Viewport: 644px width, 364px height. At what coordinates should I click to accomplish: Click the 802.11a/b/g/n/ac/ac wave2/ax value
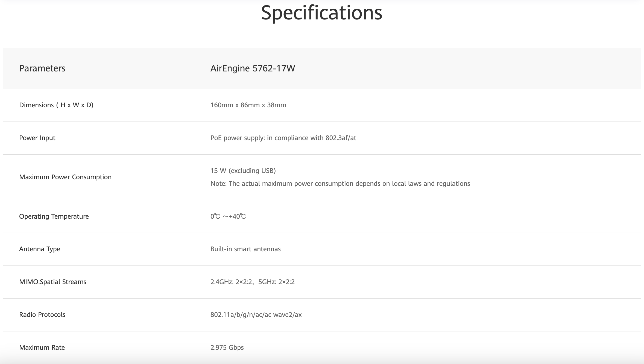256,315
